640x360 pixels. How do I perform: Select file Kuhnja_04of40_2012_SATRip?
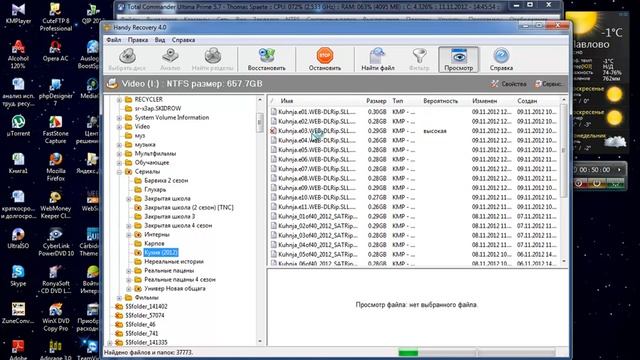(318, 245)
